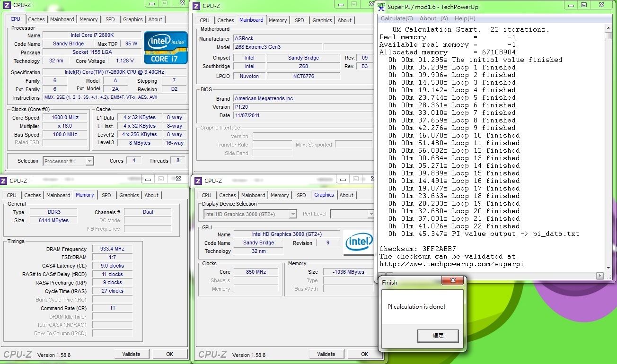
Task: Open Super PI About menu
Action: 433,18
